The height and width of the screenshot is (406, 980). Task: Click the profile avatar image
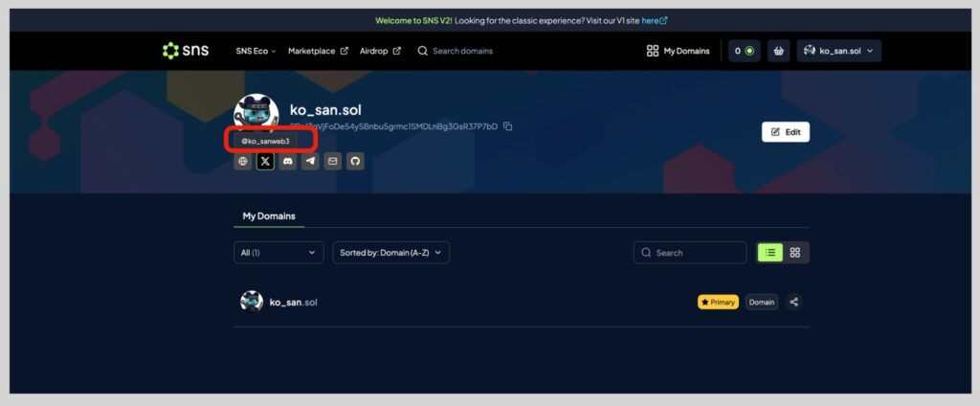coord(256,113)
